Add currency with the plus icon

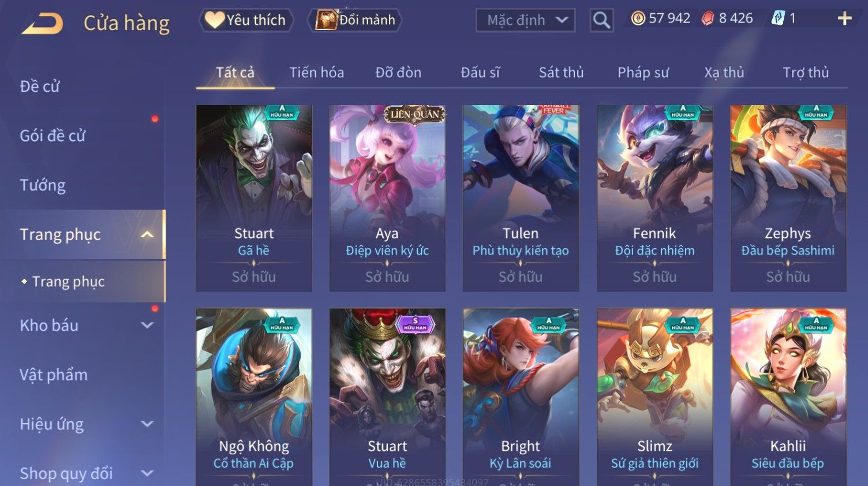pyautogui.click(x=844, y=19)
